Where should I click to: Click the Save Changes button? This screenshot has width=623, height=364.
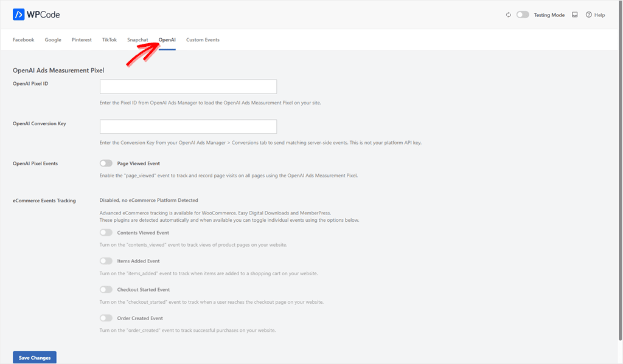pos(35,357)
